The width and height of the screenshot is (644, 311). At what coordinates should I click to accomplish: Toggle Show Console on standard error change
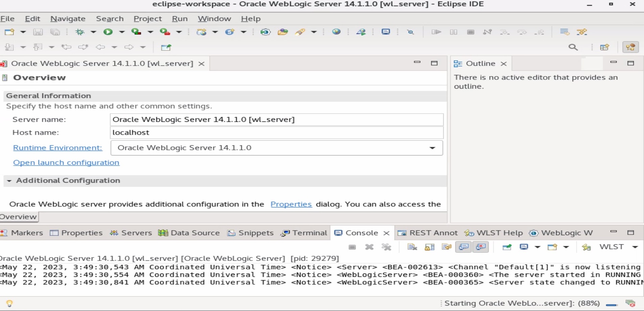pyautogui.click(x=481, y=247)
